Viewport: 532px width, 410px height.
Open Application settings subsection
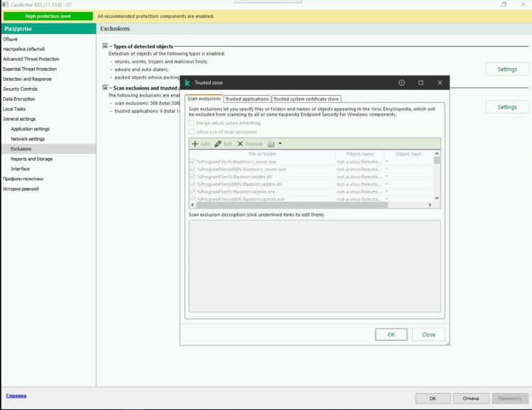pyautogui.click(x=31, y=129)
